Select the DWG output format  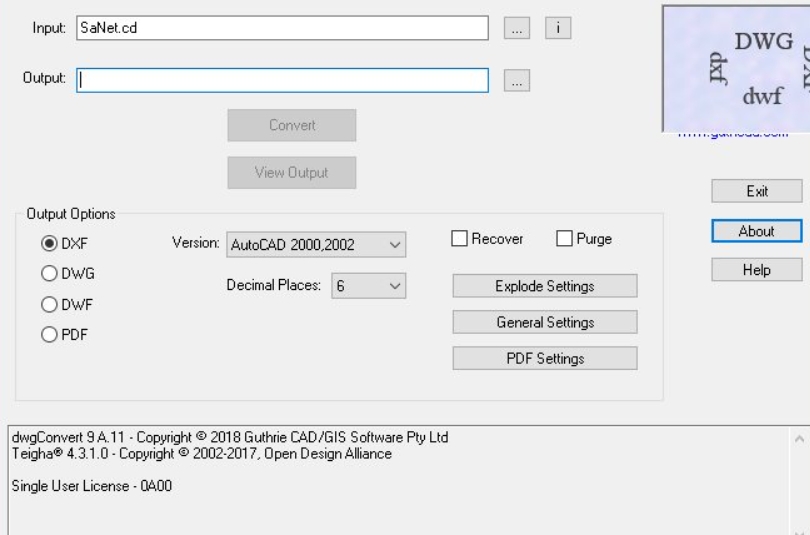(x=49, y=273)
